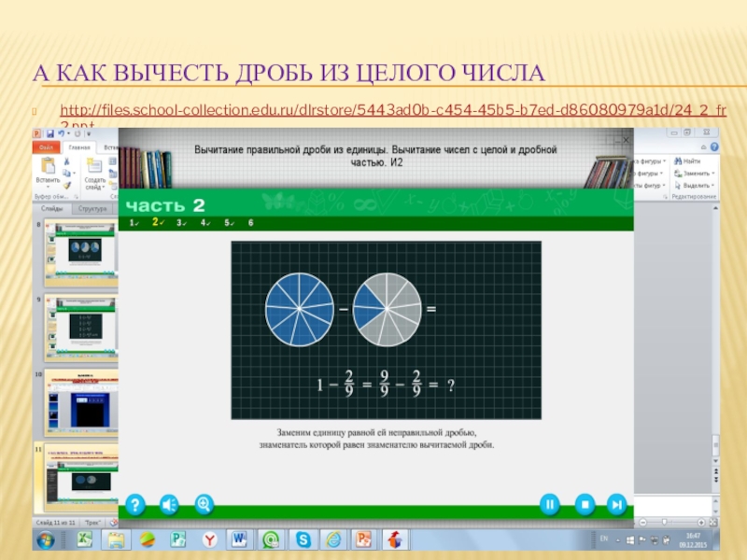Click fit slide to window icon
747x560 pixels.
pos(712,523)
